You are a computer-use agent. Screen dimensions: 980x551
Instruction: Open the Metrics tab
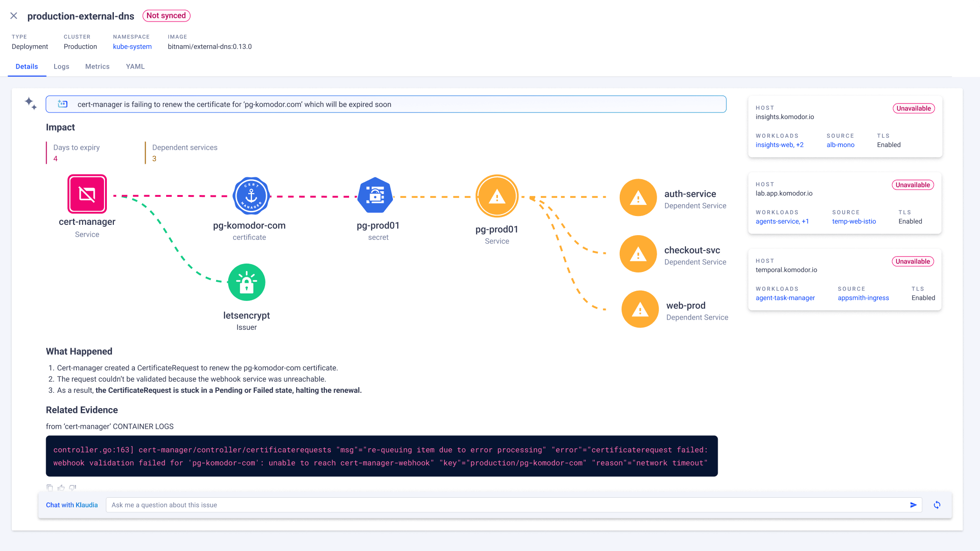[97, 67]
